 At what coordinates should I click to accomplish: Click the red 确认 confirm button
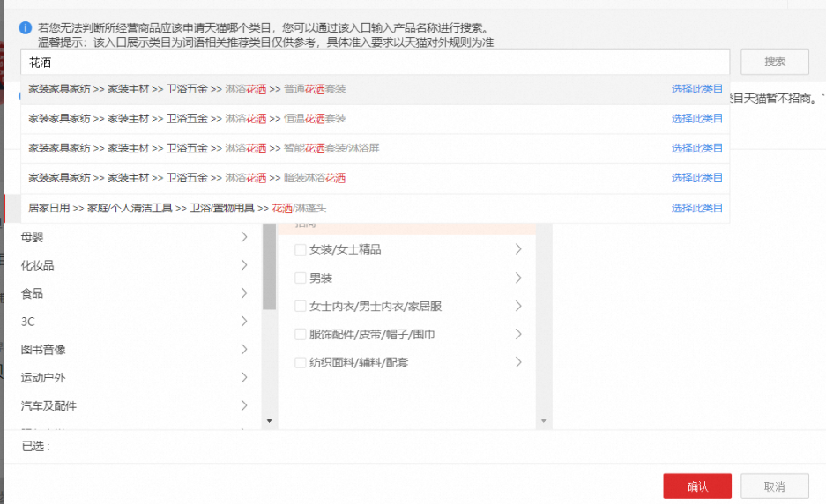pyautogui.click(x=696, y=486)
